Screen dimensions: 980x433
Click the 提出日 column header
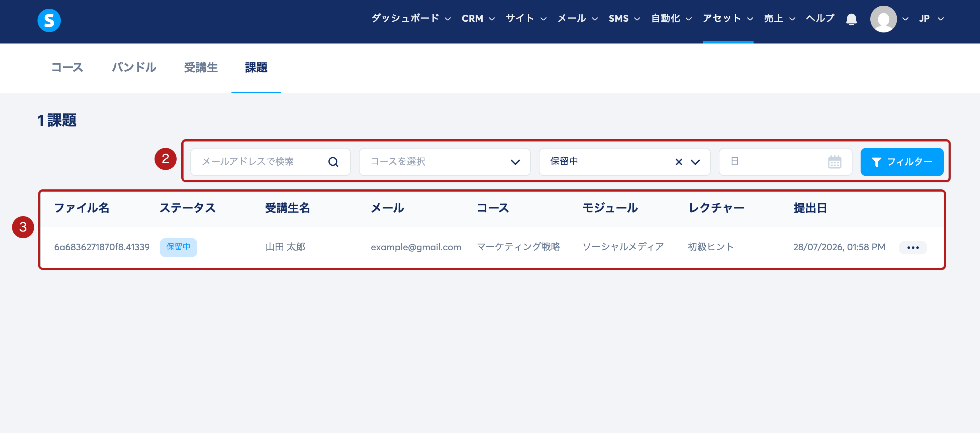pos(810,208)
